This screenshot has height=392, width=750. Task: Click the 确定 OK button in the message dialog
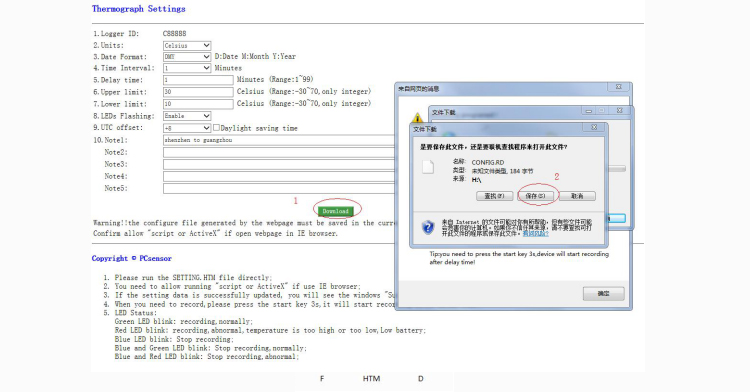click(604, 294)
